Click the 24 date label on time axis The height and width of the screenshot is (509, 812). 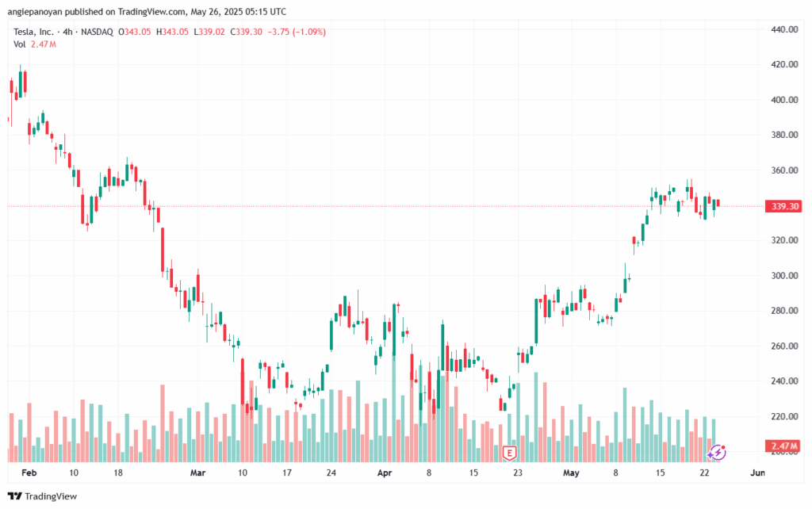pyautogui.click(x=331, y=473)
